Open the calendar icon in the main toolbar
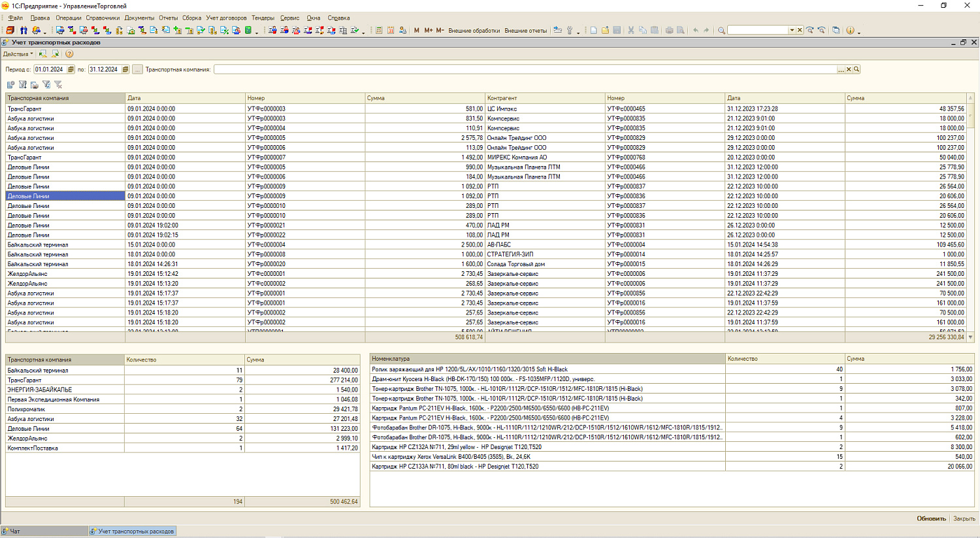This screenshot has width=980, height=538. pos(391,30)
